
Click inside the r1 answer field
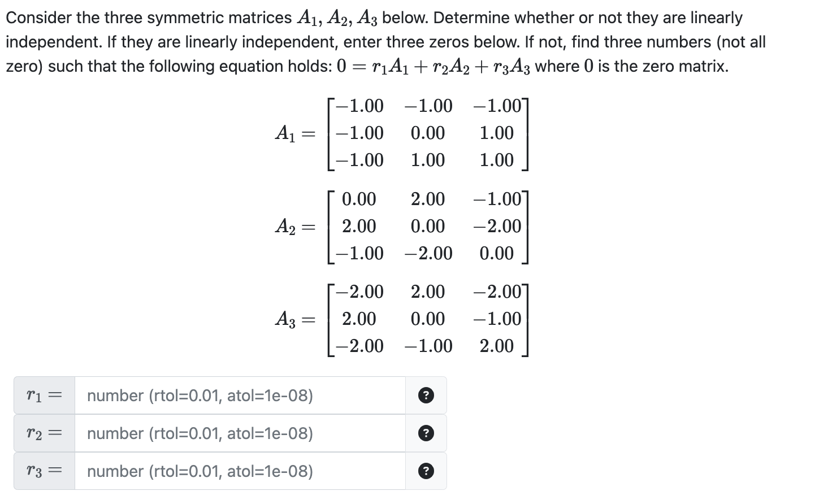pyautogui.click(x=237, y=396)
